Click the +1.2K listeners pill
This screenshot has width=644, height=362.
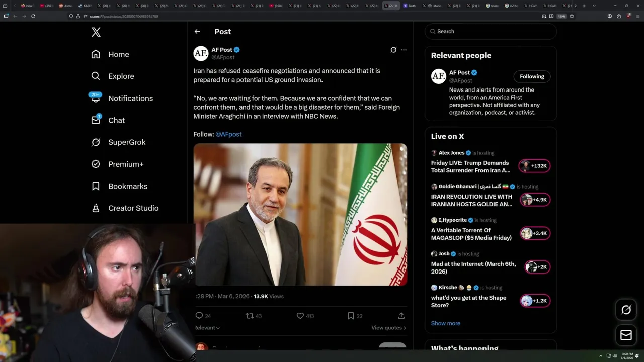(534, 301)
